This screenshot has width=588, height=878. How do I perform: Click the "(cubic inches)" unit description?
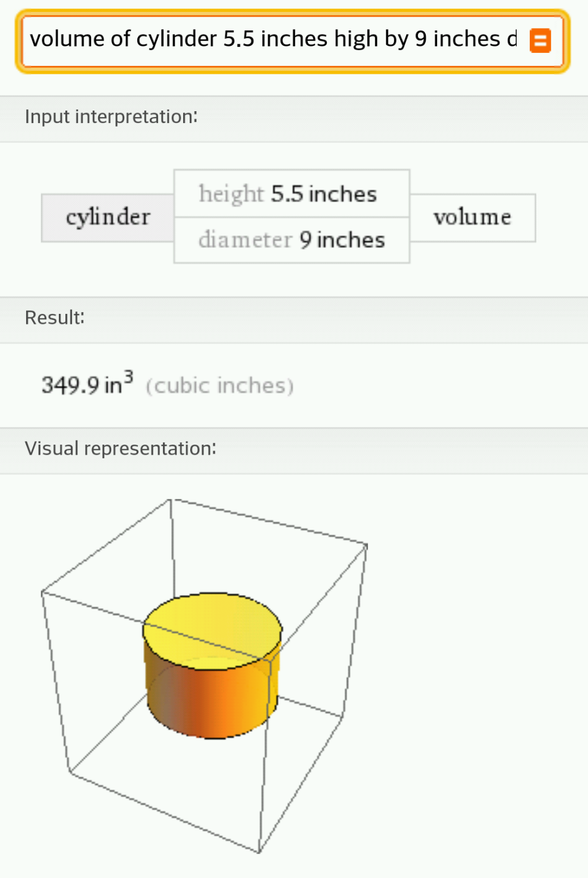[220, 386]
